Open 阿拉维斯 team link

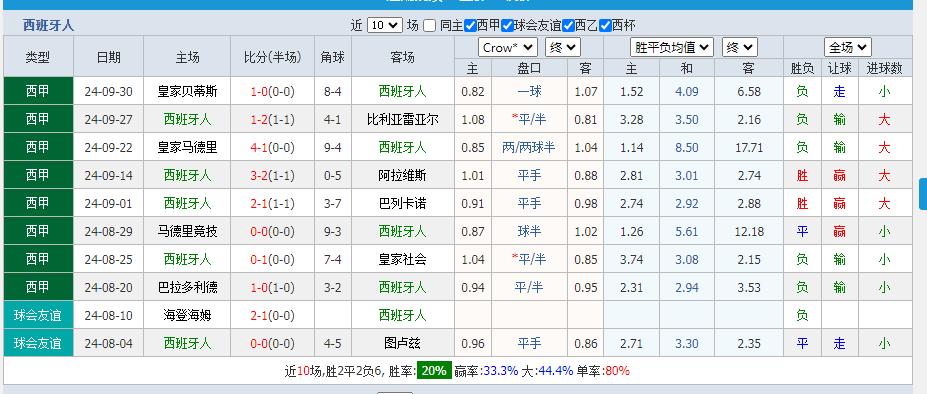403,175
